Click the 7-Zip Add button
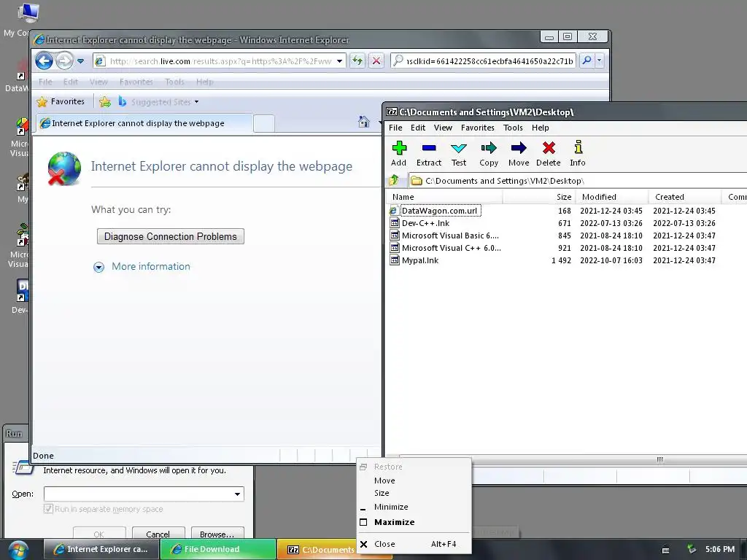The image size is (747, 560). click(399, 153)
